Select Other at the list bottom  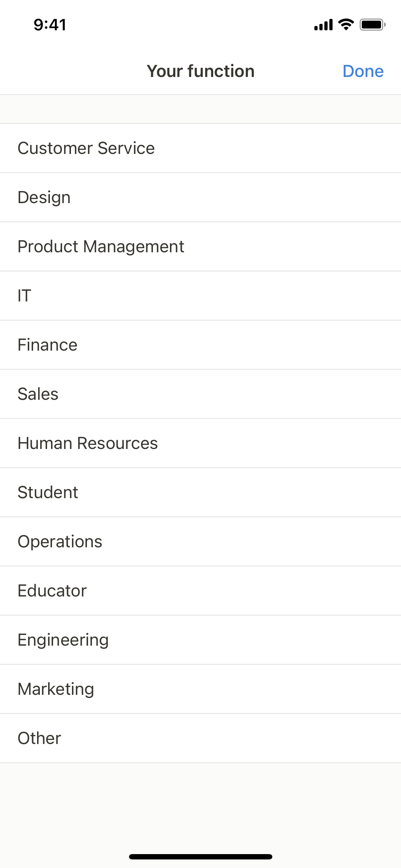click(x=200, y=738)
